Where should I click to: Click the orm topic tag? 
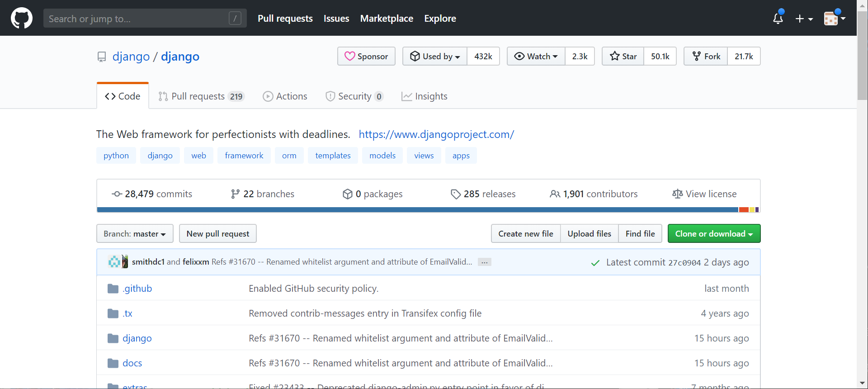[289, 156]
